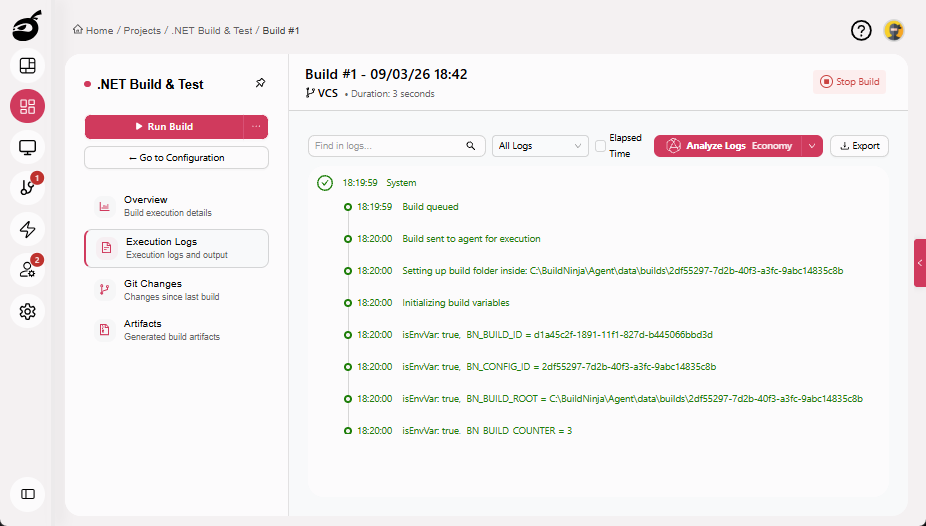Open the VCS branch icon with badge 1
The image size is (926, 526).
(28, 188)
